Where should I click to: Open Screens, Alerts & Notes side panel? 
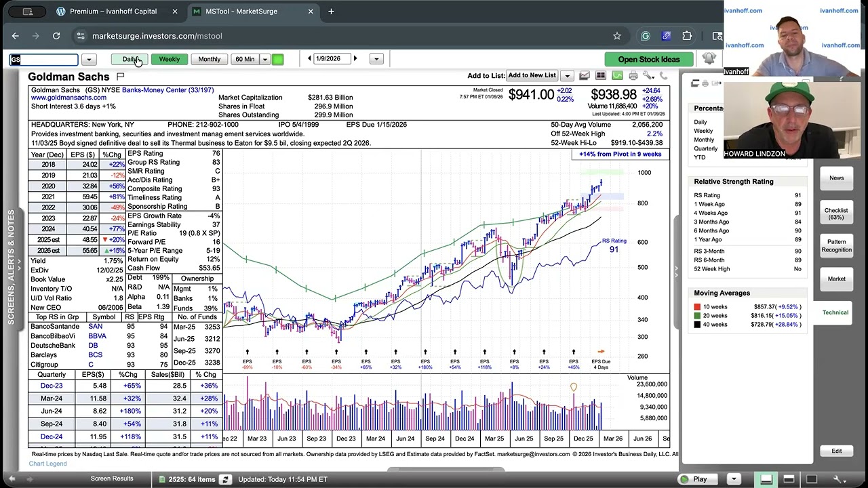(x=11, y=267)
